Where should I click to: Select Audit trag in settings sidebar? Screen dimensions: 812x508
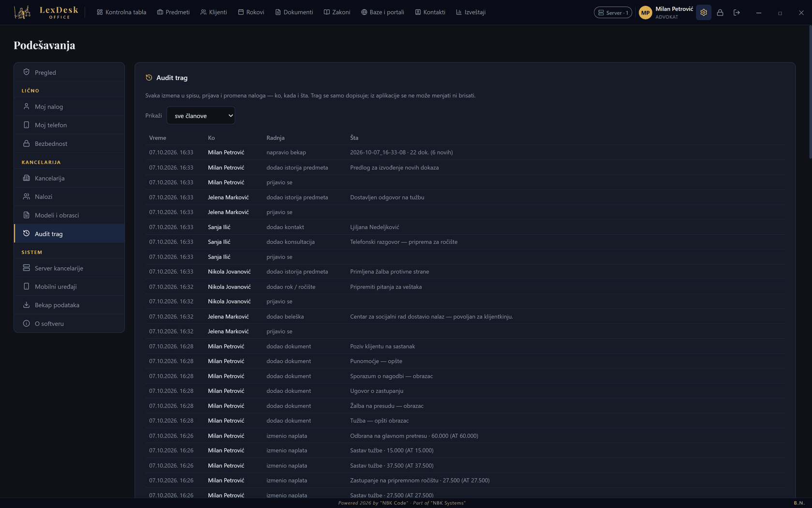click(69, 234)
